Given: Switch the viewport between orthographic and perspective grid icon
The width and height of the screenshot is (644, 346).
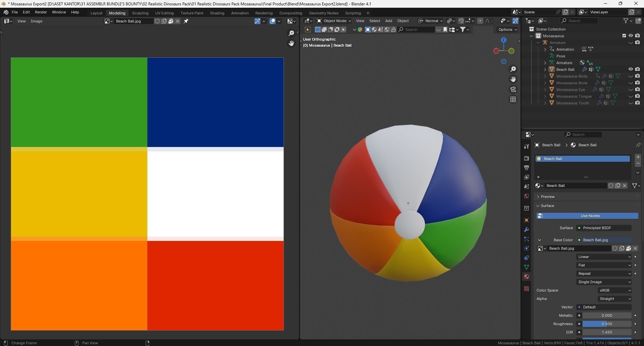Looking at the screenshot, I should pyautogui.click(x=513, y=99).
